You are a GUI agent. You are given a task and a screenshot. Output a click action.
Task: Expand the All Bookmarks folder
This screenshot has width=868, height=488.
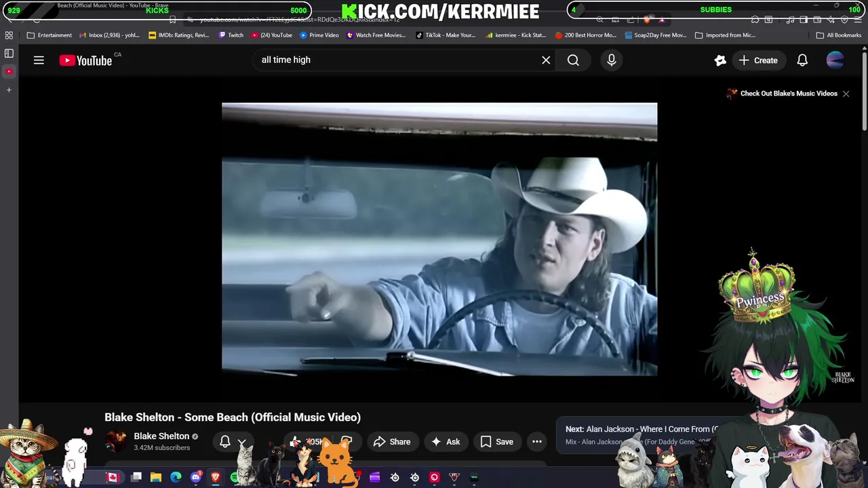pos(839,35)
